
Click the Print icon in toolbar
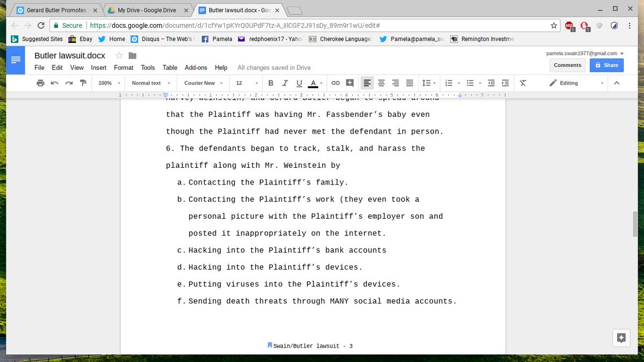[40, 83]
